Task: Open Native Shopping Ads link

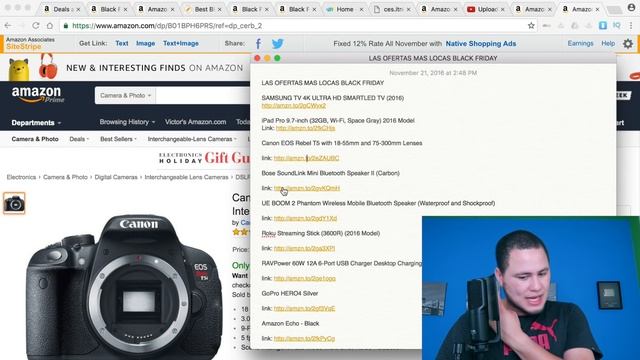Action: coord(481,44)
